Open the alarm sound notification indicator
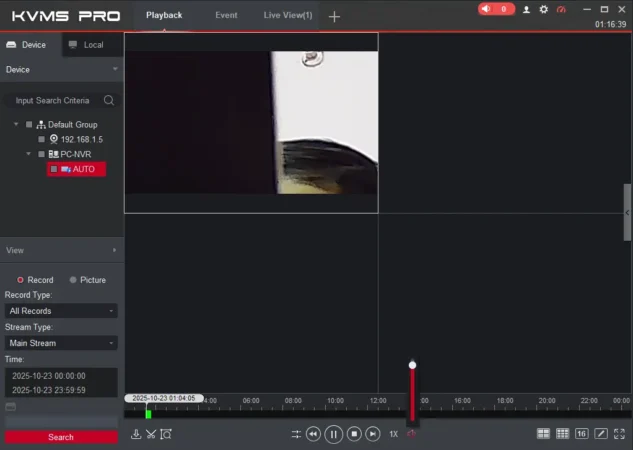Viewport: 633px width, 450px height. pyautogui.click(x=496, y=9)
